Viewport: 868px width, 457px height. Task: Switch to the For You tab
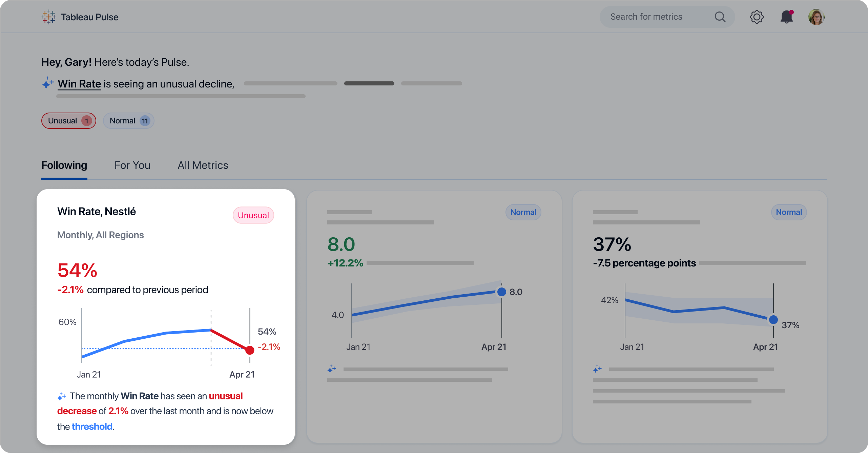(132, 165)
